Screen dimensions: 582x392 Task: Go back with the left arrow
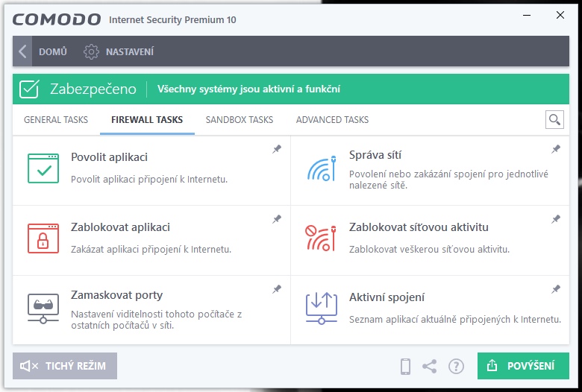click(22, 51)
